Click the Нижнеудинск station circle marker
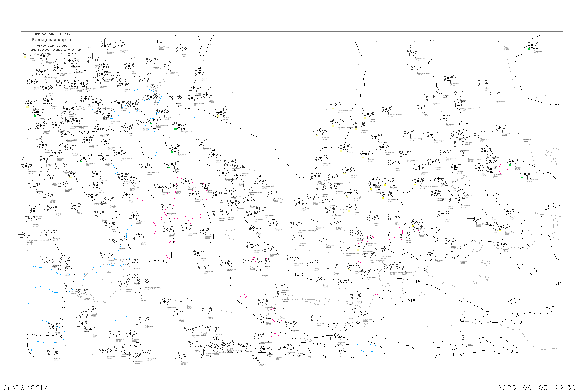The width and height of the screenshot is (588, 392). click(525, 174)
